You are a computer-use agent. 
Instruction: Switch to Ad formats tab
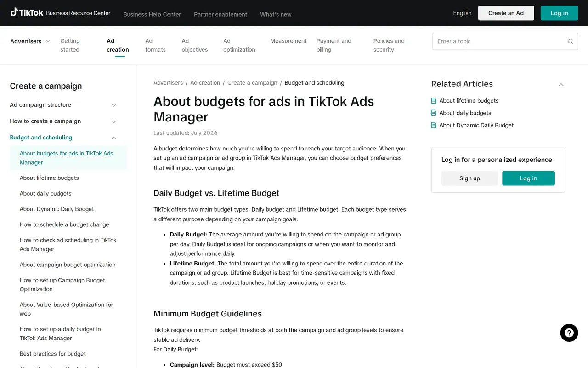tap(155, 45)
